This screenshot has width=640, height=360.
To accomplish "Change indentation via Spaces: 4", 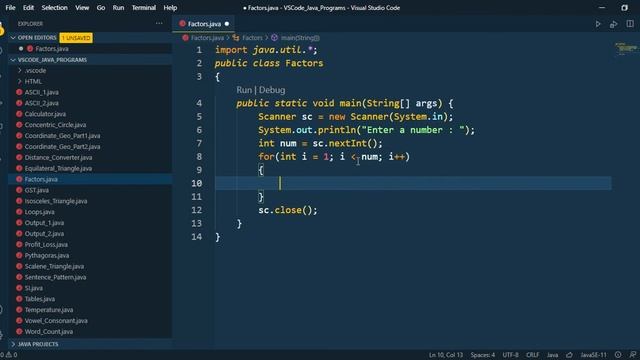I will (482, 355).
